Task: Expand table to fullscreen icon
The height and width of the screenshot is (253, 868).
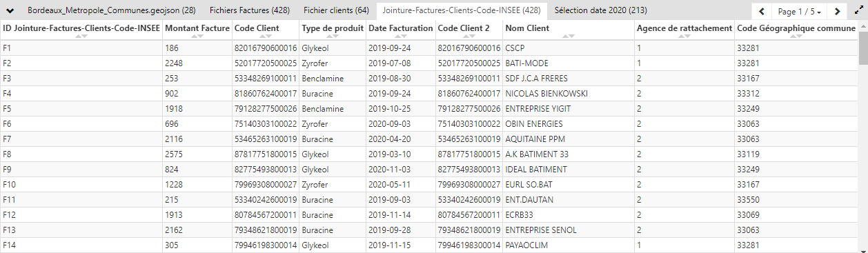Action: [858, 11]
